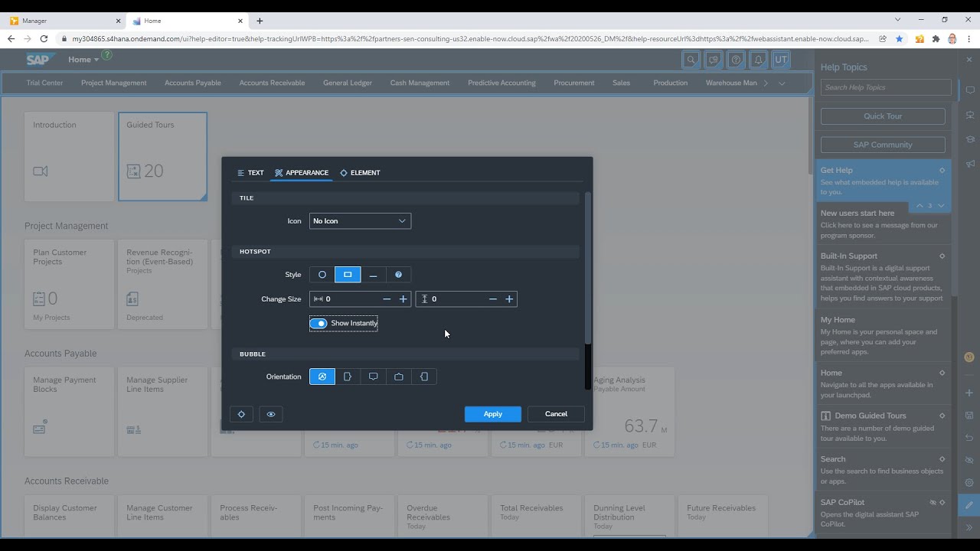Viewport: 980px width, 551px height.
Task: Expand the Home title dropdown
Action: (x=83, y=60)
